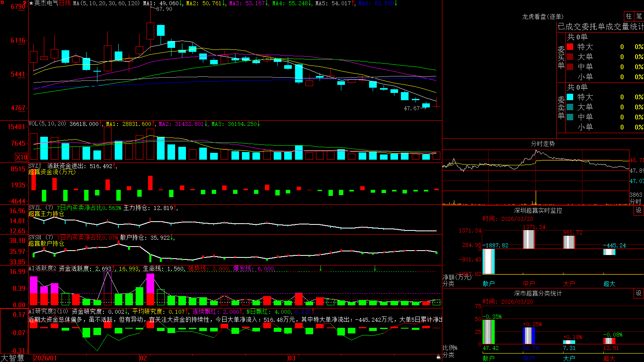Click the 委买单 小单 row
The height and width of the screenshot is (362, 644).
(x=605, y=77)
